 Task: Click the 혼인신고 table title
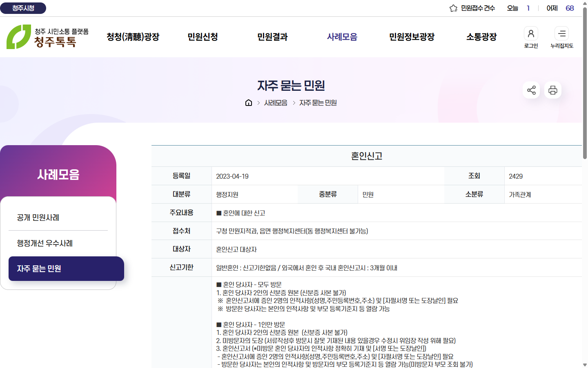(367, 156)
